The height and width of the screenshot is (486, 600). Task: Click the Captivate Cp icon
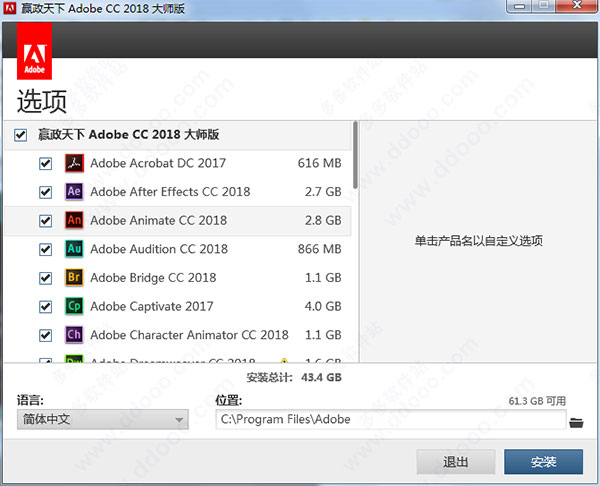(74, 306)
